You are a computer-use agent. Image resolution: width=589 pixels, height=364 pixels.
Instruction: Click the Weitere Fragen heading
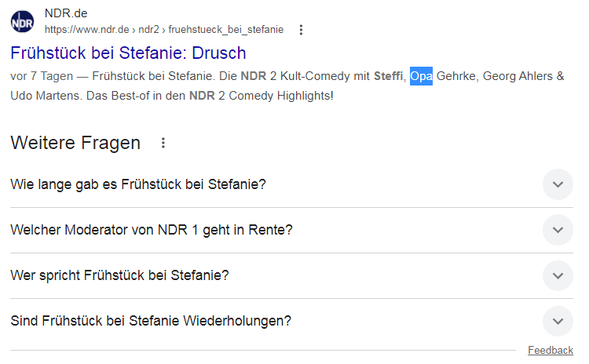pyautogui.click(x=75, y=143)
